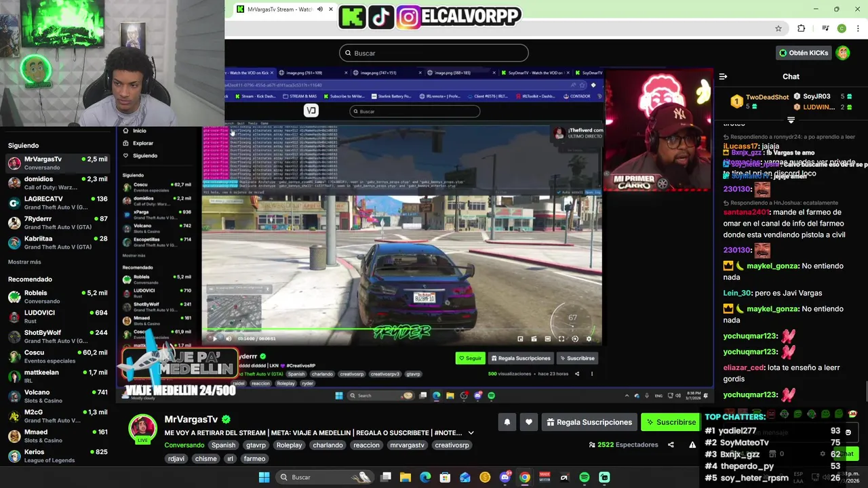The image size is (868, 488).
Task: Toggle stream notifications with the bell icon
Action: 507,422
